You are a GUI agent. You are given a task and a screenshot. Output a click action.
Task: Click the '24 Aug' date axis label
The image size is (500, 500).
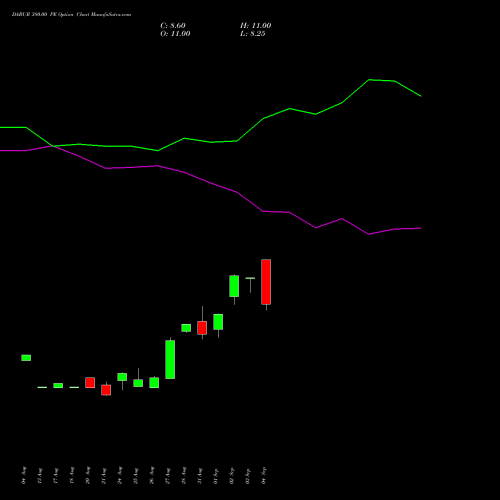click(120, 475)
